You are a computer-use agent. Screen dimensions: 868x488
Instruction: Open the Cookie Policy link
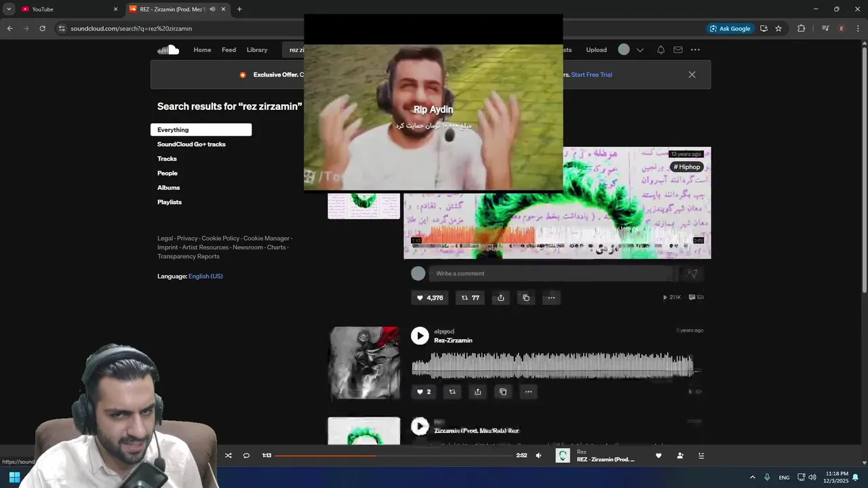(220, 239)
